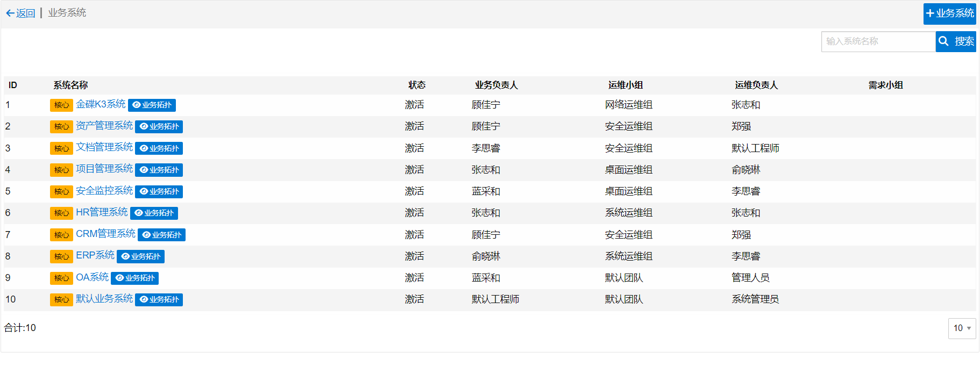Screen dimensions: 980x381
Task: Click the 合计:10 total count text
Action: [20, 328]
